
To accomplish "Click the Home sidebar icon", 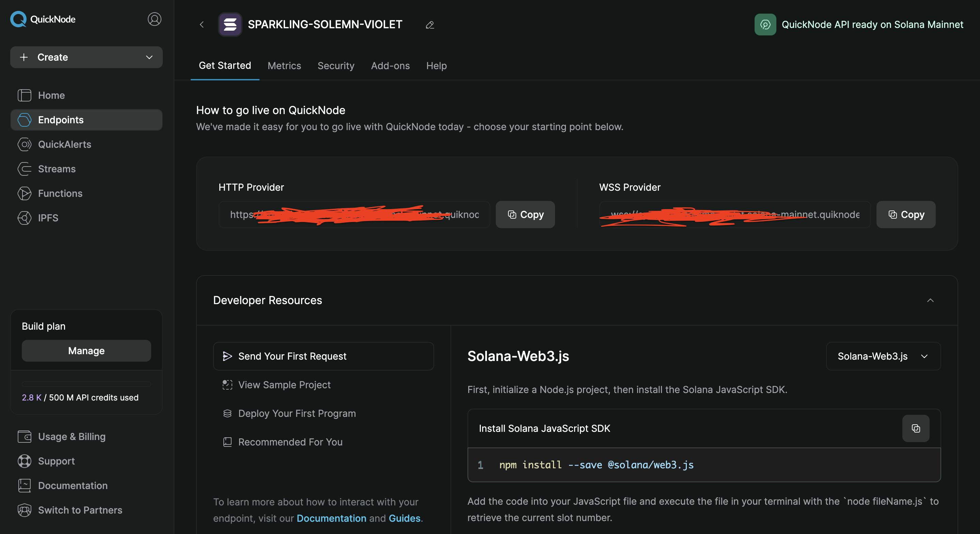I will point(25,95).
